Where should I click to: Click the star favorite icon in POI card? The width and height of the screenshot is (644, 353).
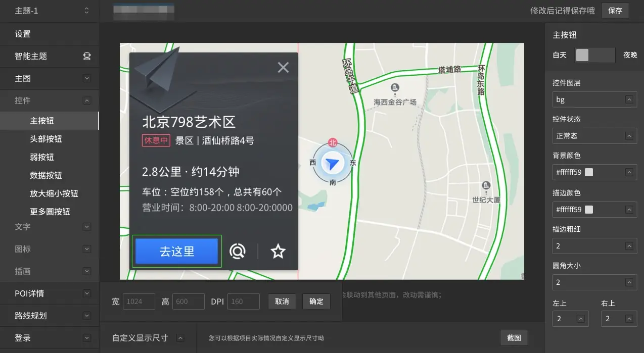[278, 251]
